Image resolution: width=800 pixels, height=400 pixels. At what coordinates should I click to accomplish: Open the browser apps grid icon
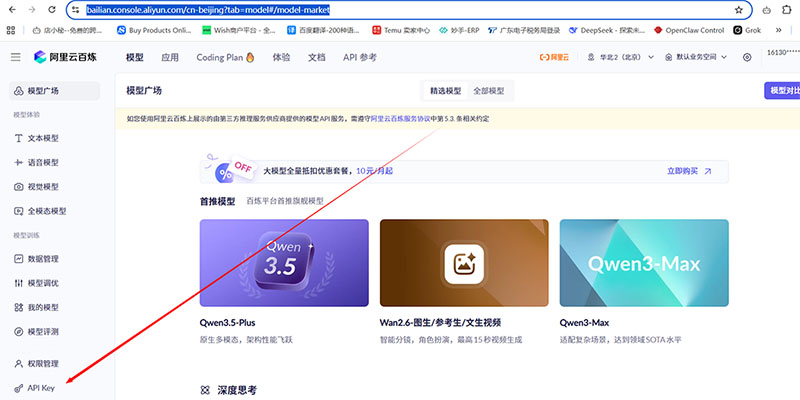click(11, 30)
